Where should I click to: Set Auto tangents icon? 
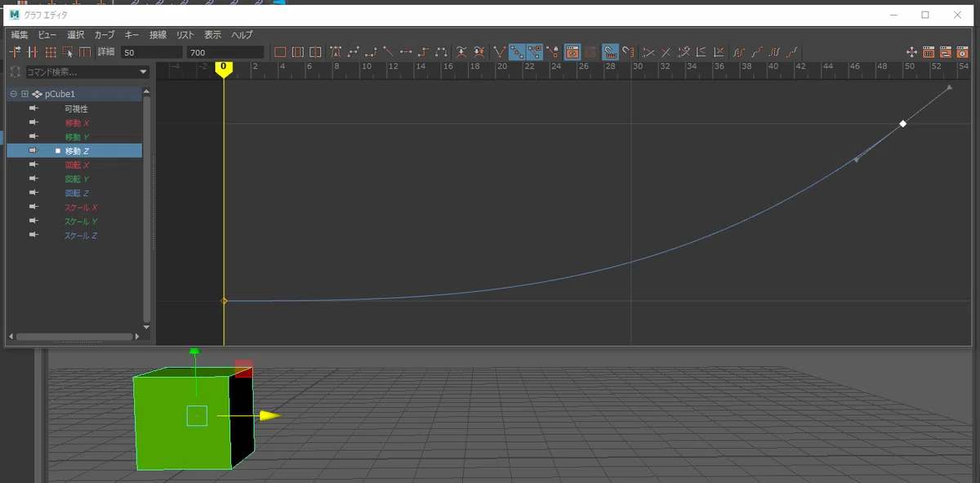pyautogui.click(x=336, y=51)
